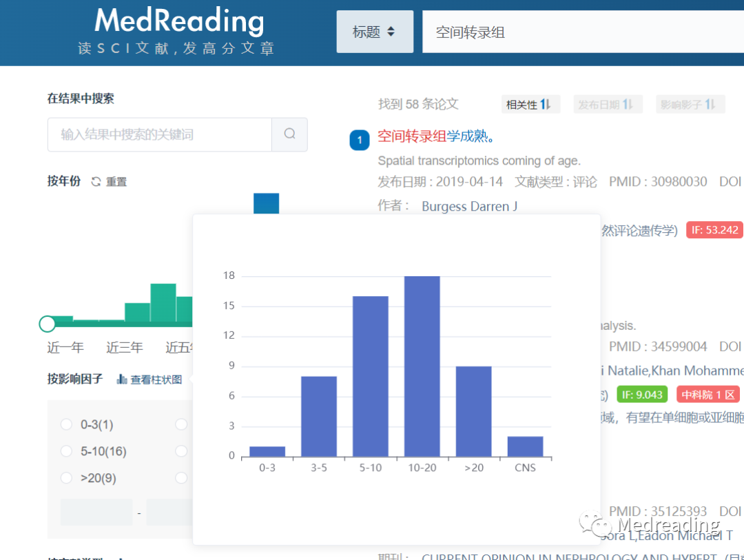This screenshot has height=560, width=744.
Task: Select the 5-10(16) impact factor radio
Action: click(66, 451)
